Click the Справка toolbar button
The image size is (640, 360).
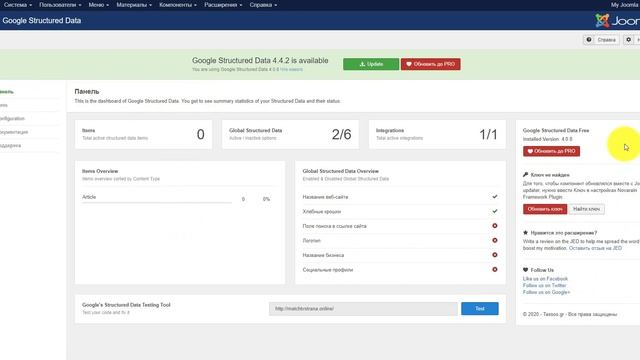[601, 40]
